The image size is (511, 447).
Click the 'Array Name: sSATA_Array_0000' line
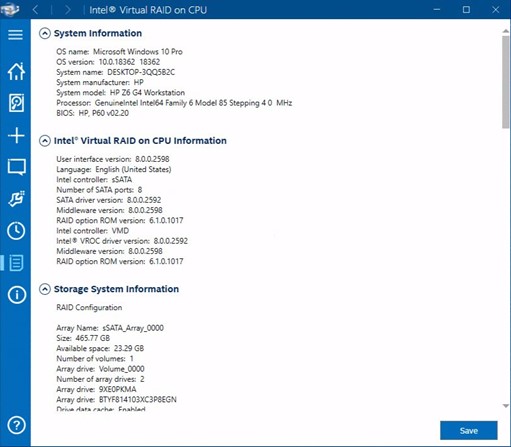(x=110, y=328)
